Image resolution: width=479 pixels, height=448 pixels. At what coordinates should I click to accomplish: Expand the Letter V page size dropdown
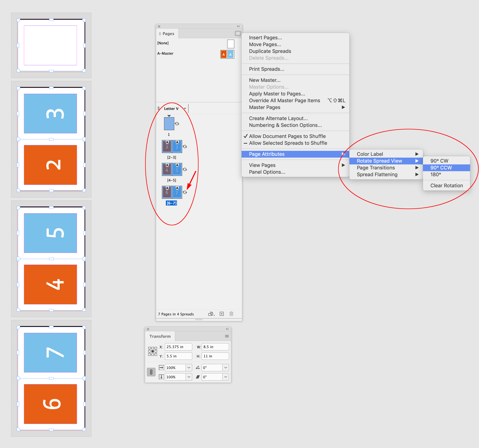(185, 108)
